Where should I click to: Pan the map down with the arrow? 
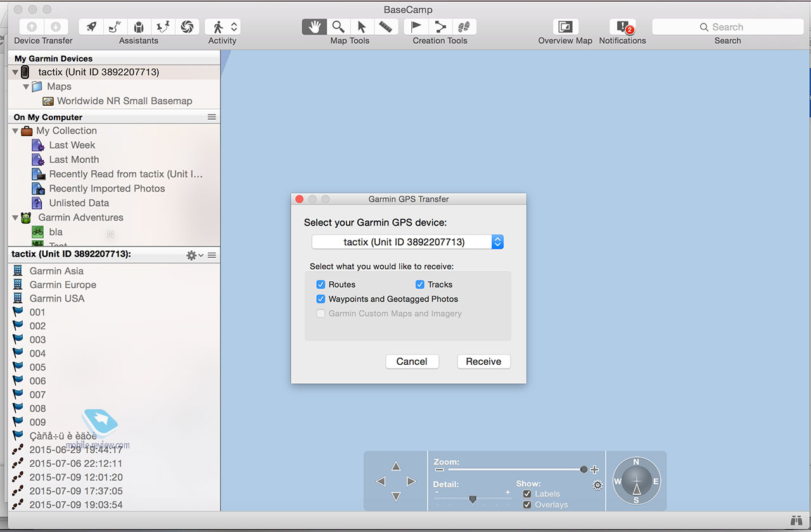coord(396,497)
